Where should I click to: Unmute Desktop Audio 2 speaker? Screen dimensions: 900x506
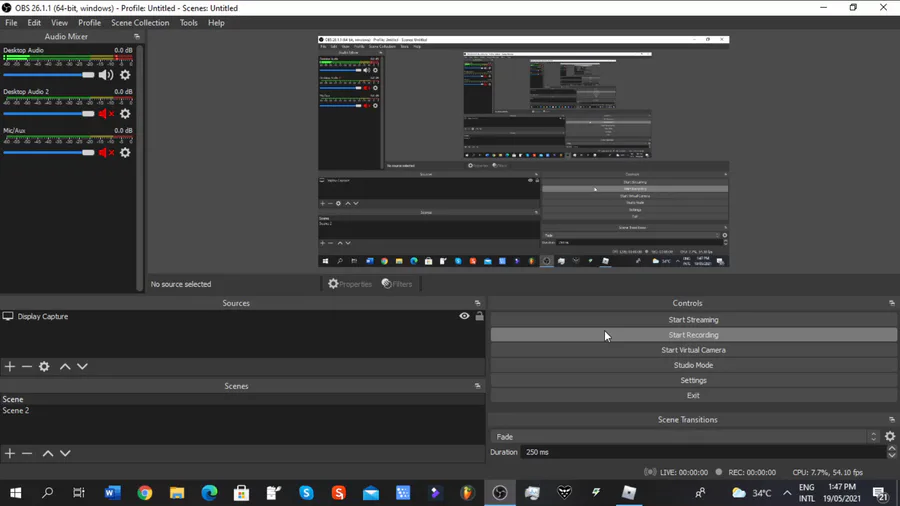pos(106,114)
